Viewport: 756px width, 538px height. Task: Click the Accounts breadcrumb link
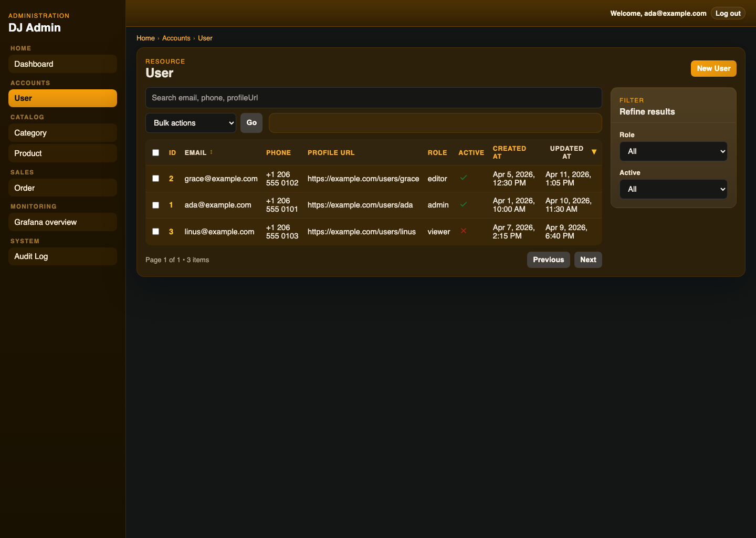point(176,38)
